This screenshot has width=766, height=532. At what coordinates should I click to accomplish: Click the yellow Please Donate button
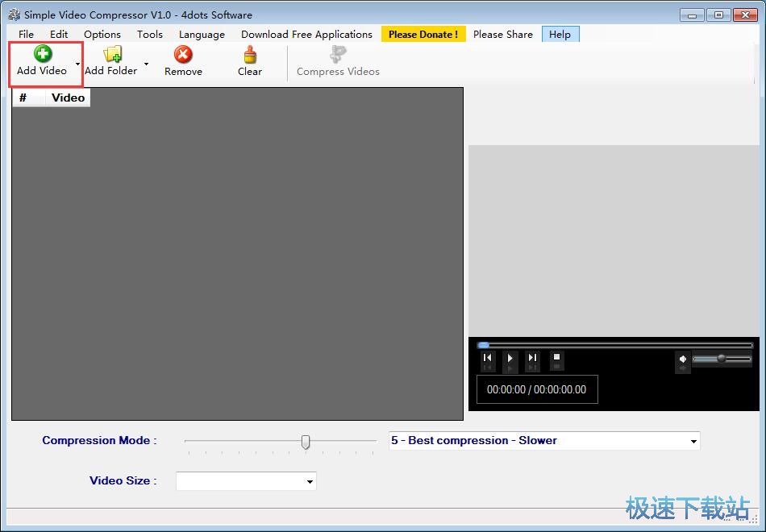coord(423,34)
